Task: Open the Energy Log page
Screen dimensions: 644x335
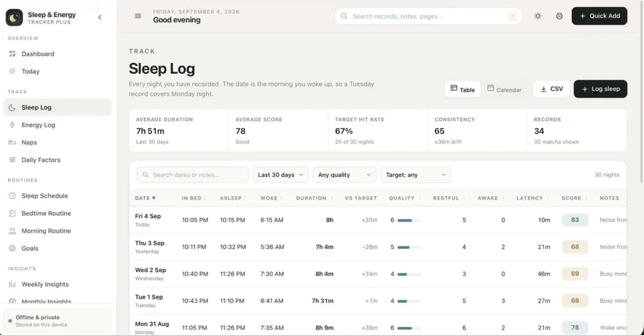Action: pyautogui.click(x=57, y=125)
